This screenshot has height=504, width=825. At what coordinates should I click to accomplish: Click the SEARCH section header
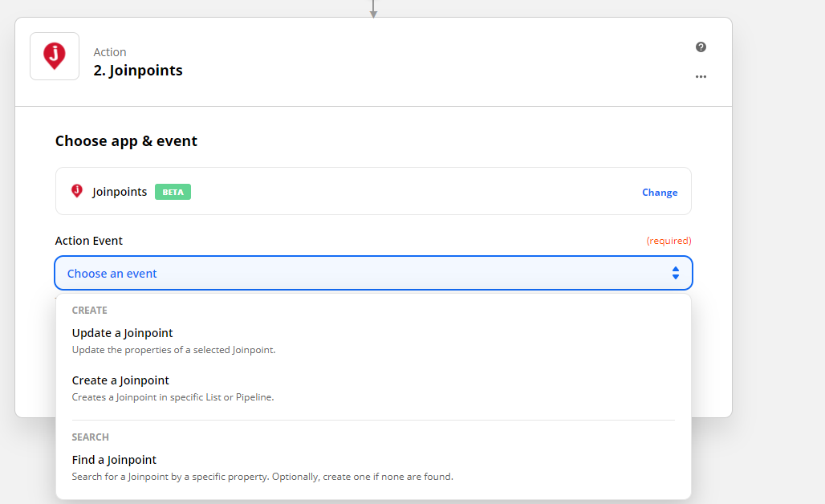(x=91, y=437)
